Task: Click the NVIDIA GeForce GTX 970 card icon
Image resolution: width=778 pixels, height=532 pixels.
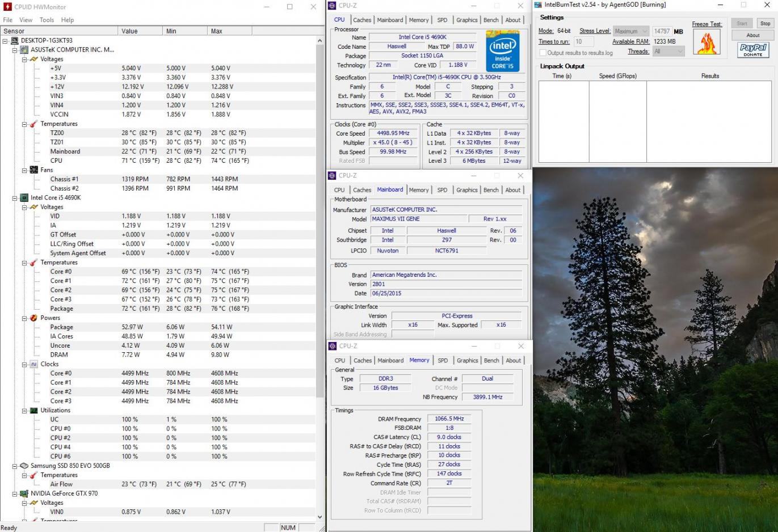Action: pos(24,494)
